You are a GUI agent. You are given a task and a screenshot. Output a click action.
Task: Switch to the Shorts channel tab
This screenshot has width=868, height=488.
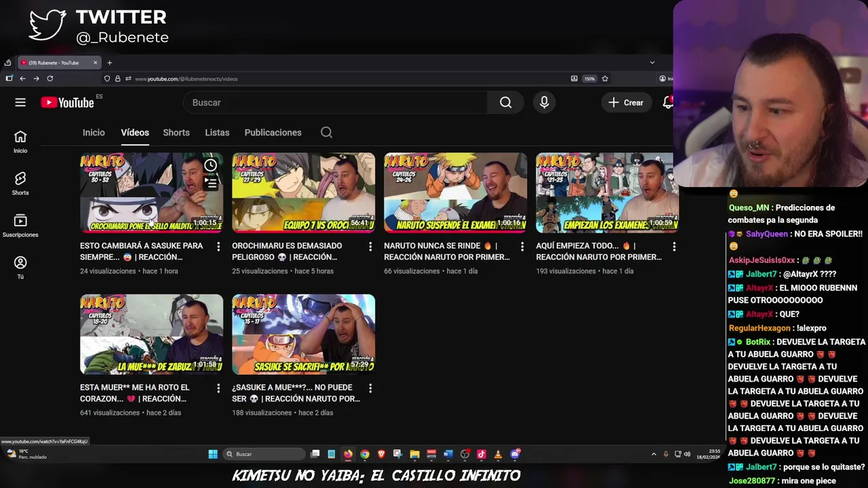(176, 132)
